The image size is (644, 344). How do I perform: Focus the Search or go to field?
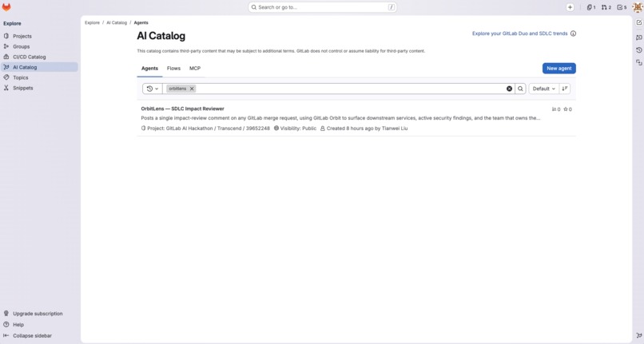coord(323,7)
